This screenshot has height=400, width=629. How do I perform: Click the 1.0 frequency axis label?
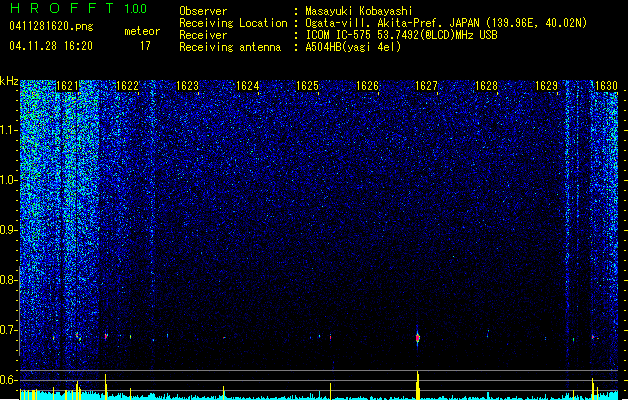coord(8,181)
